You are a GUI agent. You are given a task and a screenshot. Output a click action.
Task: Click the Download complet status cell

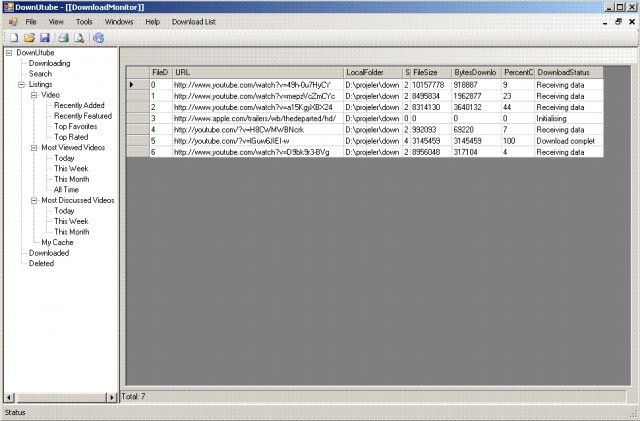coord(569,141)
